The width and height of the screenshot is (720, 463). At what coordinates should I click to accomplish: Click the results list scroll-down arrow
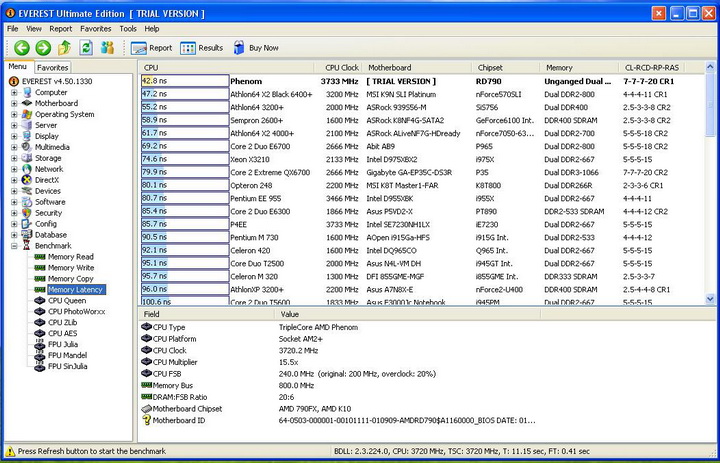710,299
